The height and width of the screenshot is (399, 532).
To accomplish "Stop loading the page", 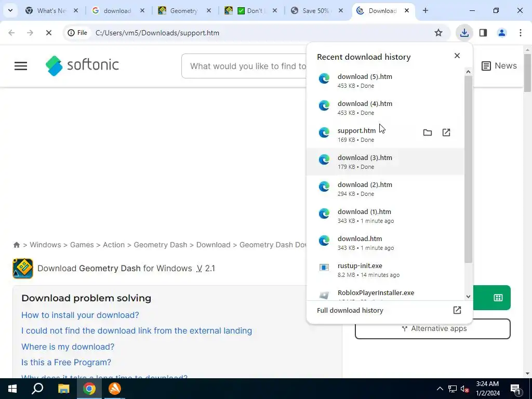I will pyautogui.click(x=48, y=33).
